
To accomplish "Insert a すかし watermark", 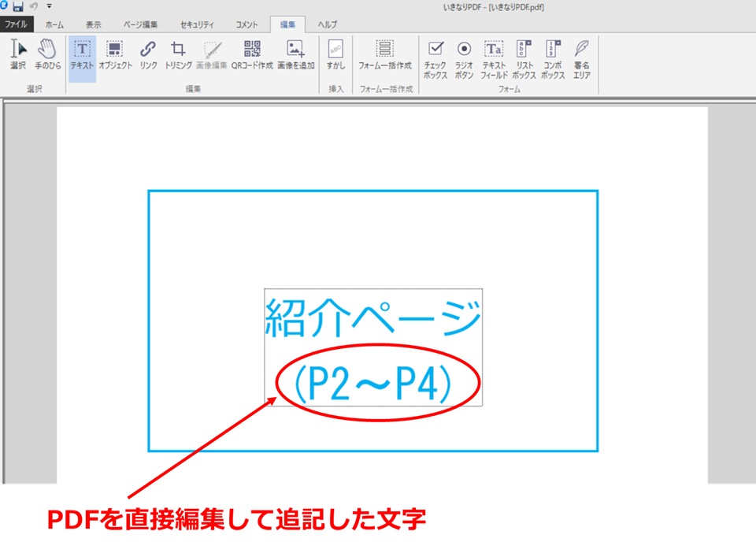I will tap(335, 56).
